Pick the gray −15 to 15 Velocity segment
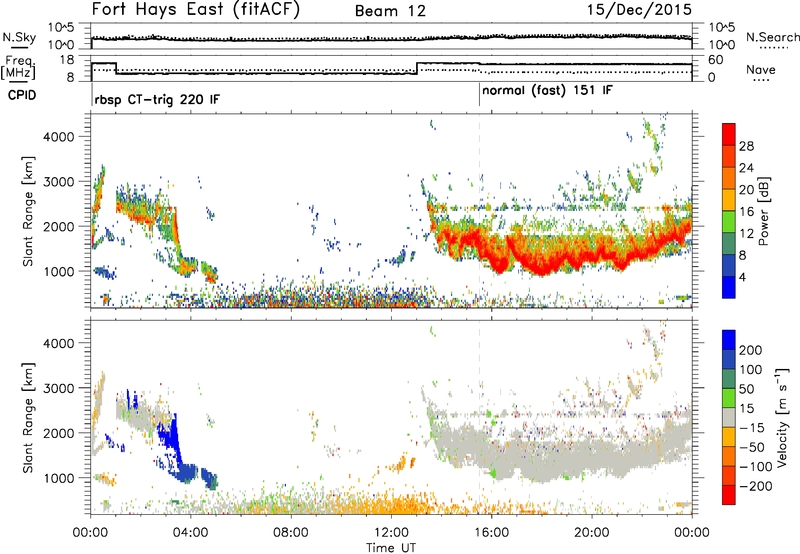 click(x=729, y=417)
